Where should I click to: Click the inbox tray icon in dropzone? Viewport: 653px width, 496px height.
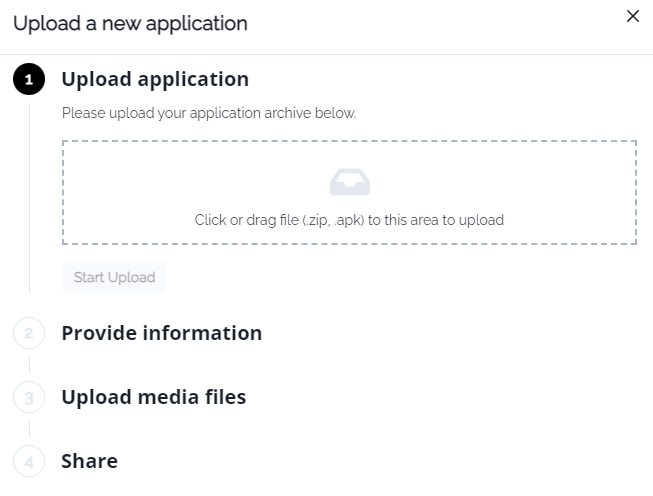[x=350, y=182]
